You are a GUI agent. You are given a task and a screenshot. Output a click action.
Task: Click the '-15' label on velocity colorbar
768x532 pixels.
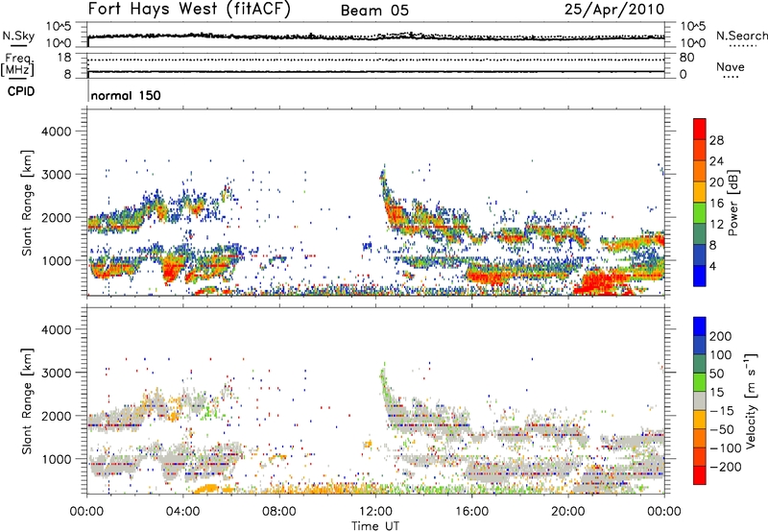click(721, 411)
